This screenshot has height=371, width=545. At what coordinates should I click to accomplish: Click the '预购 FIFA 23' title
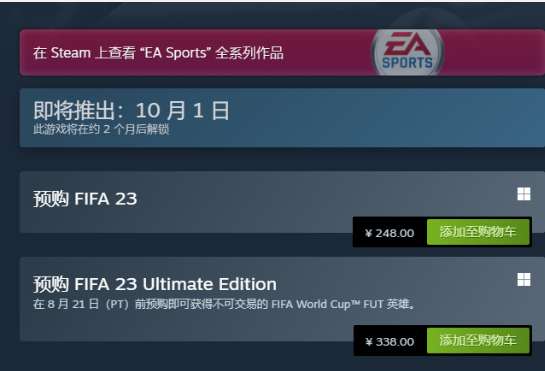coord(85,199)
